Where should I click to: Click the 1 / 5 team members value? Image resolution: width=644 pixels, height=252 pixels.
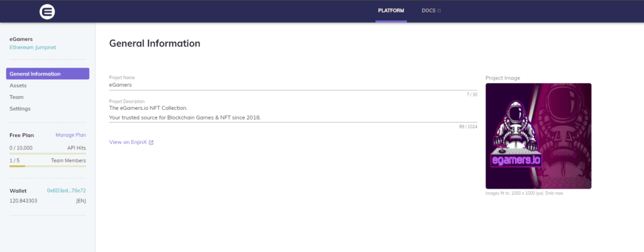click(x=14, y=160)
